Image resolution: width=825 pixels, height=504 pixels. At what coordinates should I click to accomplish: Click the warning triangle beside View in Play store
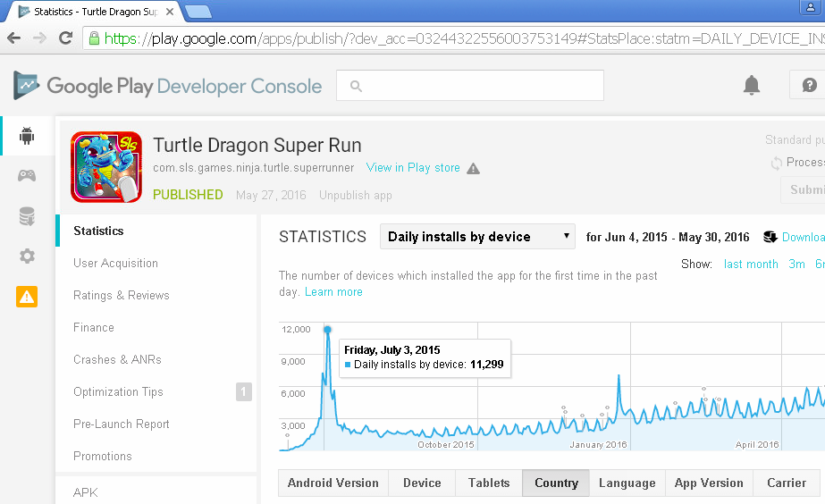click(473, 168)
